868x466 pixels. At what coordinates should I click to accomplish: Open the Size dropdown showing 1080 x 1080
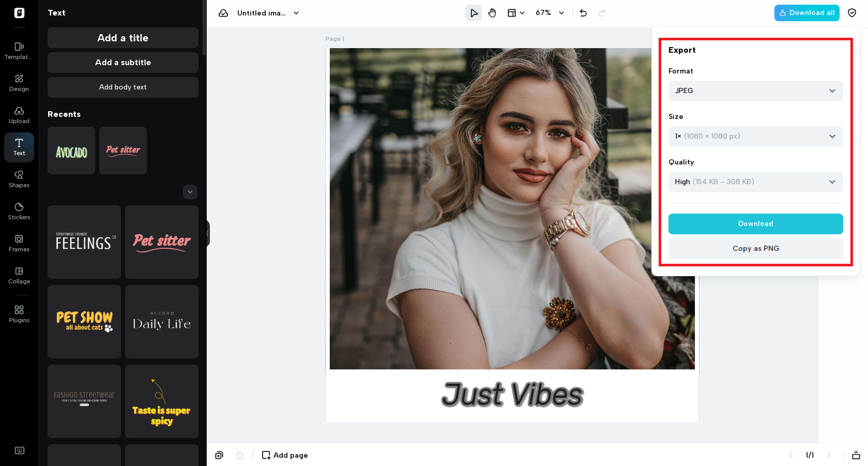click(x=755, y=136)
